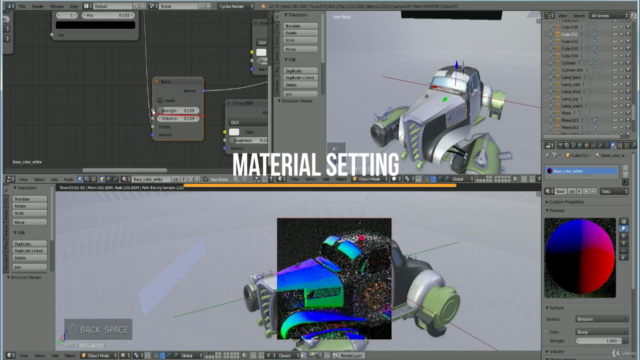This screenshot has height=360, width=640.
Task: Select Lamp_back in the outliner
Action: click(x=571, y=77)
